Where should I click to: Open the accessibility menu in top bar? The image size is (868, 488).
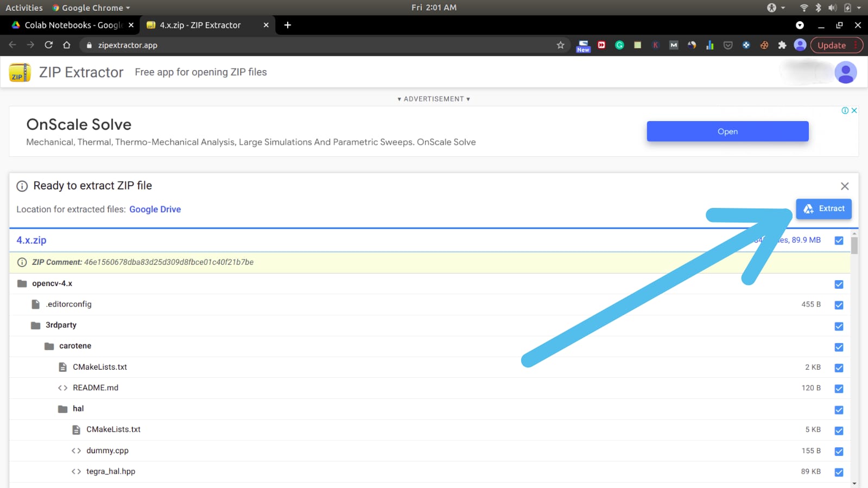coord(776,8)
